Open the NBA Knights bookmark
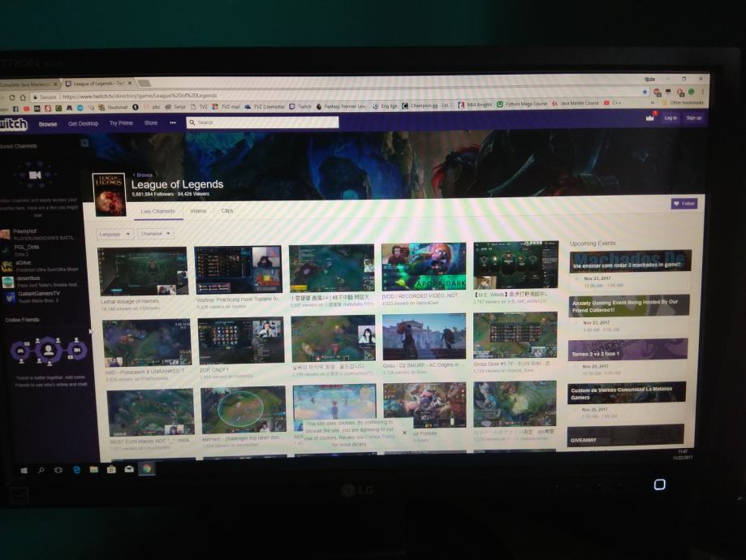 [475, 105]
